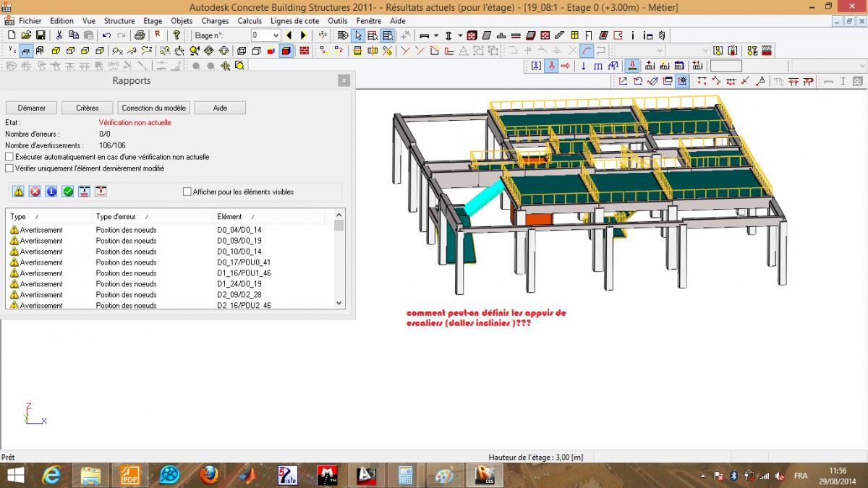This screenshot has width=868, height=488.
Task: Select the warning row for D0_04/D0_14
Action: pyautogui.click(x=170, y=230)
